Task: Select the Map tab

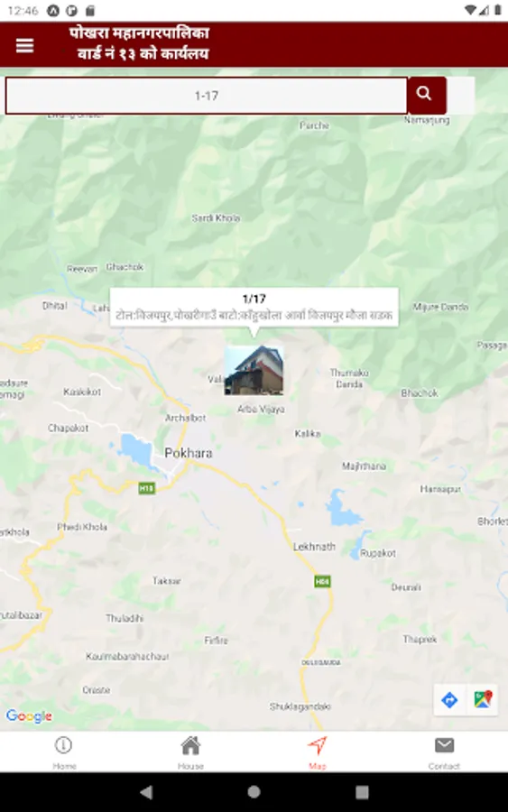Action: point(318,752)
